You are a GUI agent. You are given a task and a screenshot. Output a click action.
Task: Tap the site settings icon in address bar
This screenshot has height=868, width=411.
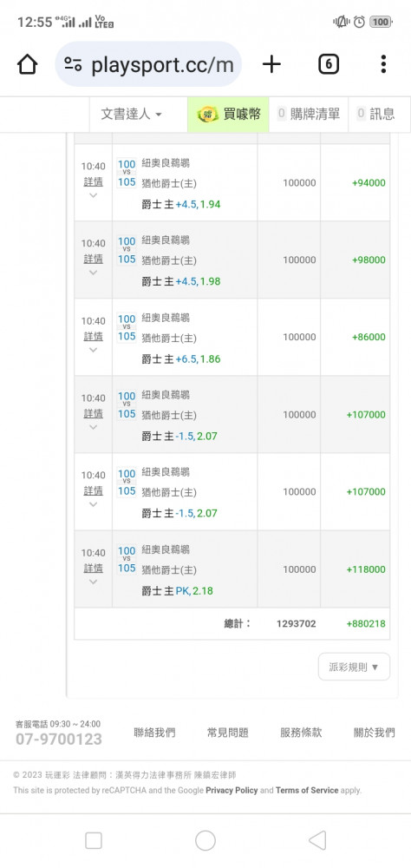click(73, 65)
